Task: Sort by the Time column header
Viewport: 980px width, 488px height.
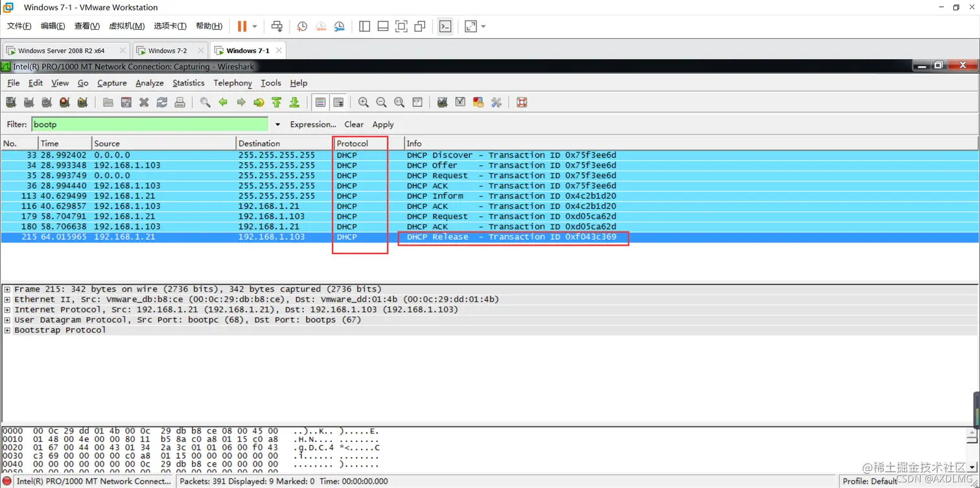Action: tap(65, 143)
